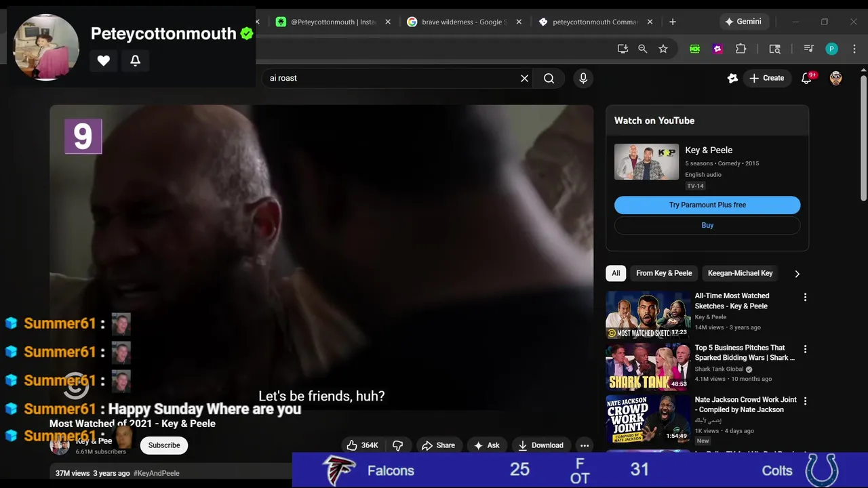Switch to peteycottonmouth Commands tab
This screenshot has height=488, width=868.
[x=595, y=22]
